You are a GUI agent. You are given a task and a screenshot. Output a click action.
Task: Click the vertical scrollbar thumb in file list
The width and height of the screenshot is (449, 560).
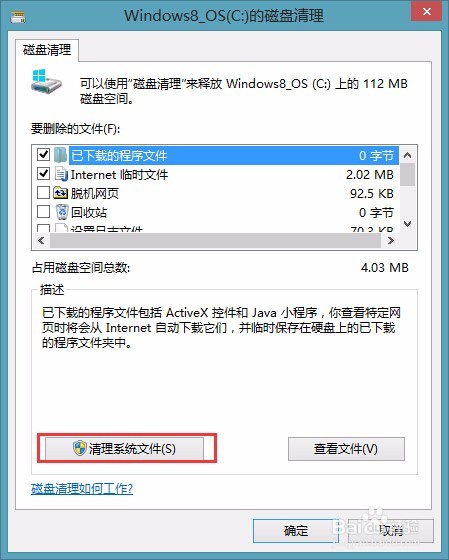click(x=407, y=175)
